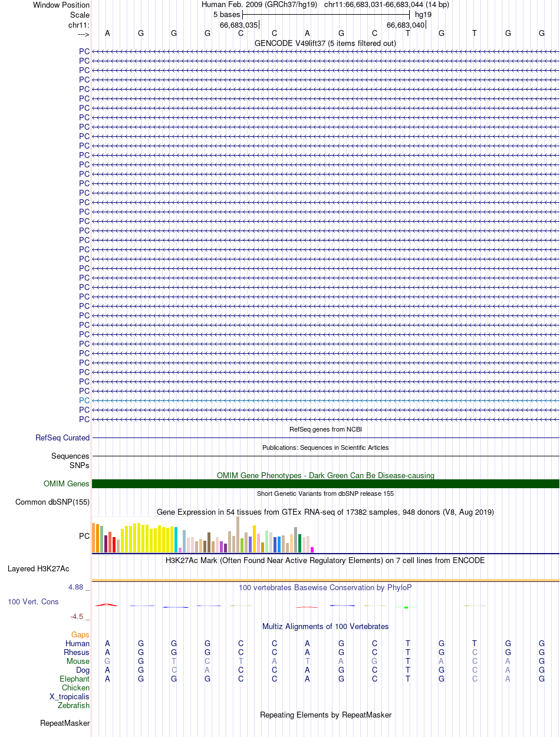Click the 66,683,035 position marker
Image resolution: width=560 pixels, height=737 pixels.
point(239,25)
